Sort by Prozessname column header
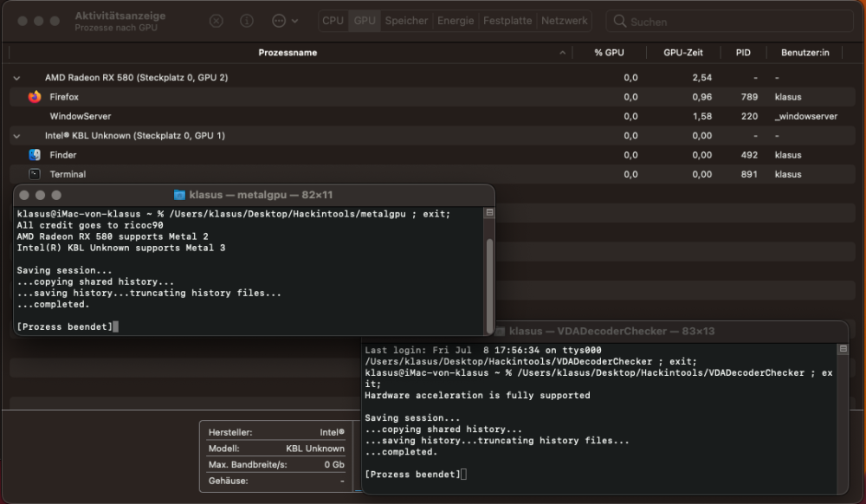This screenshot has width=866, height=504. (288, 53)
